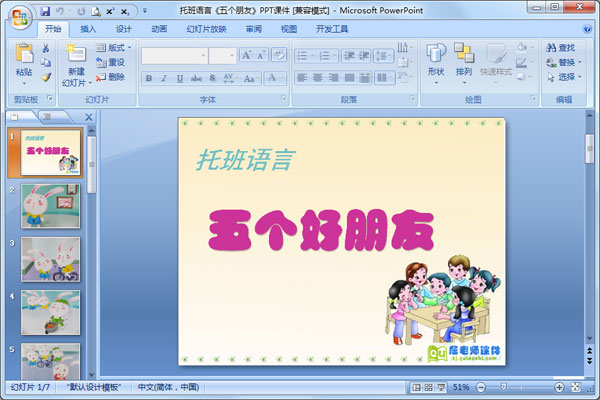Image resolution: width=600 pixels, height=400 pixels.
Task: Open PowerPoint help question icon
Action: pos(587,29)
